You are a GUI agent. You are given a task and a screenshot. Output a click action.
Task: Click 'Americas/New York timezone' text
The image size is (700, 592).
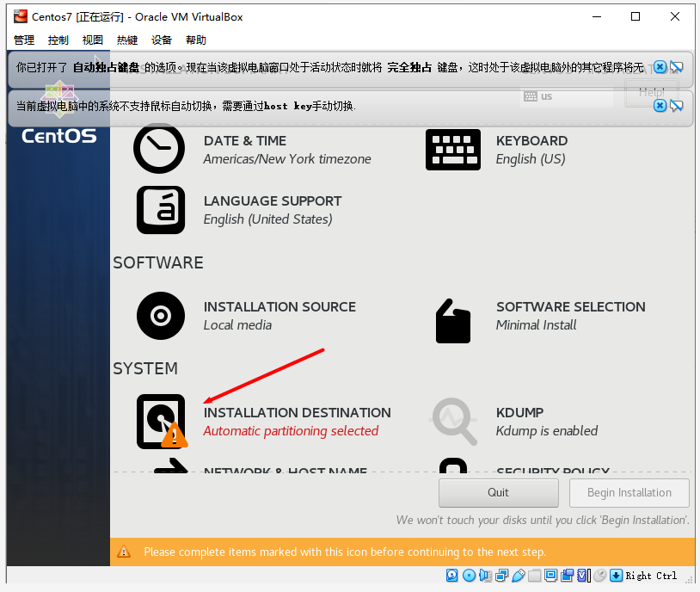tap(287, 159)
